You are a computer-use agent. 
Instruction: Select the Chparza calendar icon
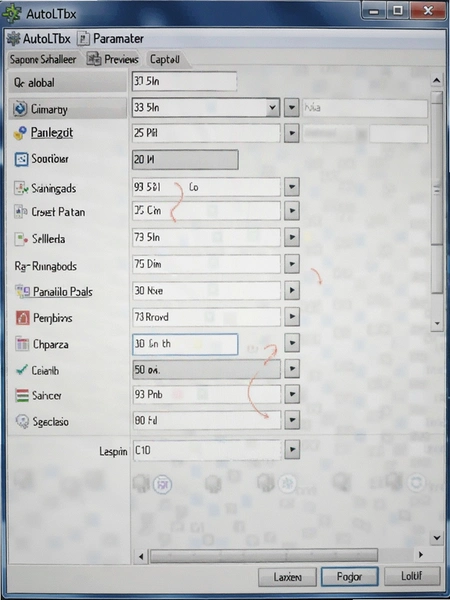[22, 344]
